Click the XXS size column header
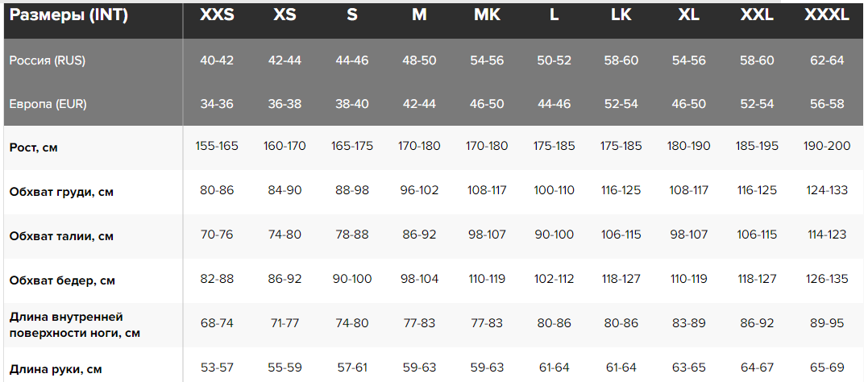Image resolution: width=868 pixels, height=382 pixels. tap(217, 15)
